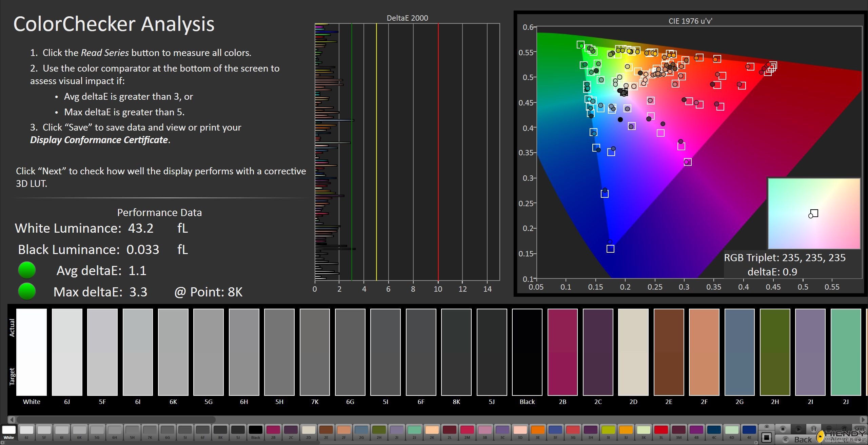The height and width of the screenshot is (445, 868).
Task: Click the single read bracket icon
Action: (x=813, y=429)
